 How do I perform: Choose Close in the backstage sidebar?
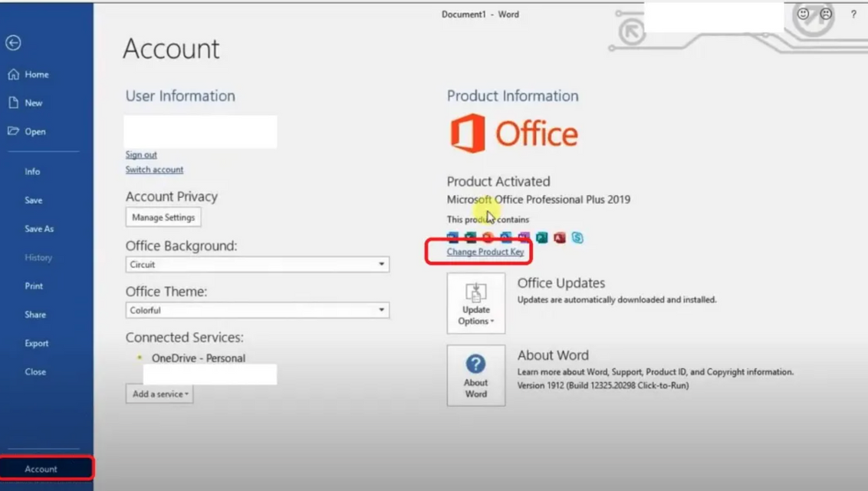35,371
